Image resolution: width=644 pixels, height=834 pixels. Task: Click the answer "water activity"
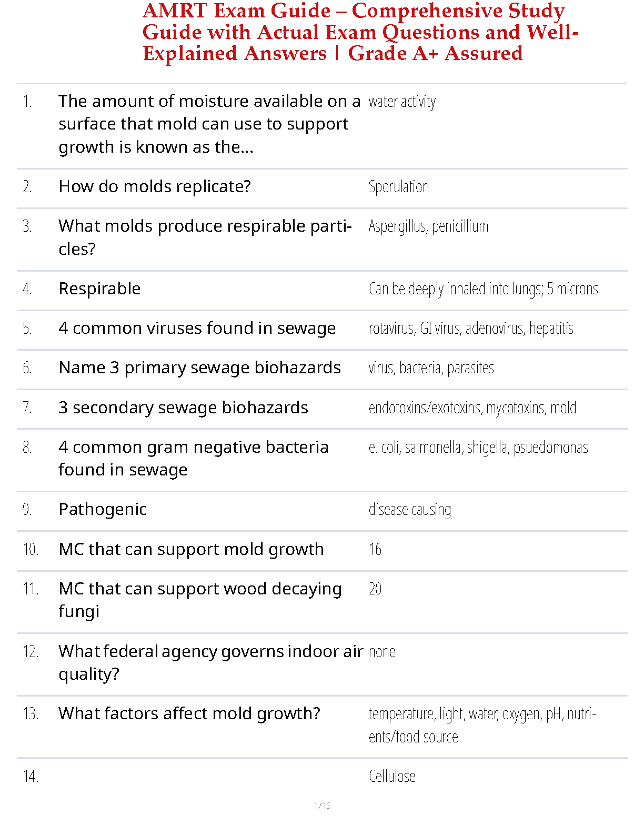click(402, 102)
